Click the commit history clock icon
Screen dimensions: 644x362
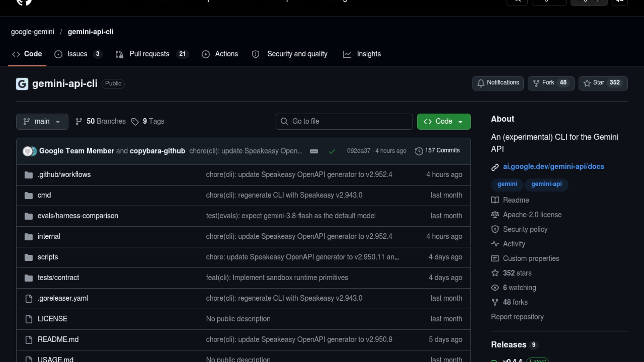point(419,151)
